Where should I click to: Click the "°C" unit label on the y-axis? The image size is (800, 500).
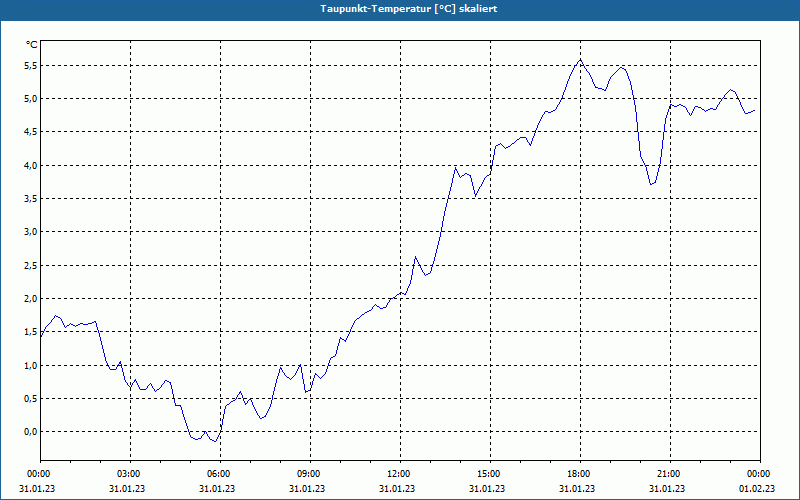(31, 45)
